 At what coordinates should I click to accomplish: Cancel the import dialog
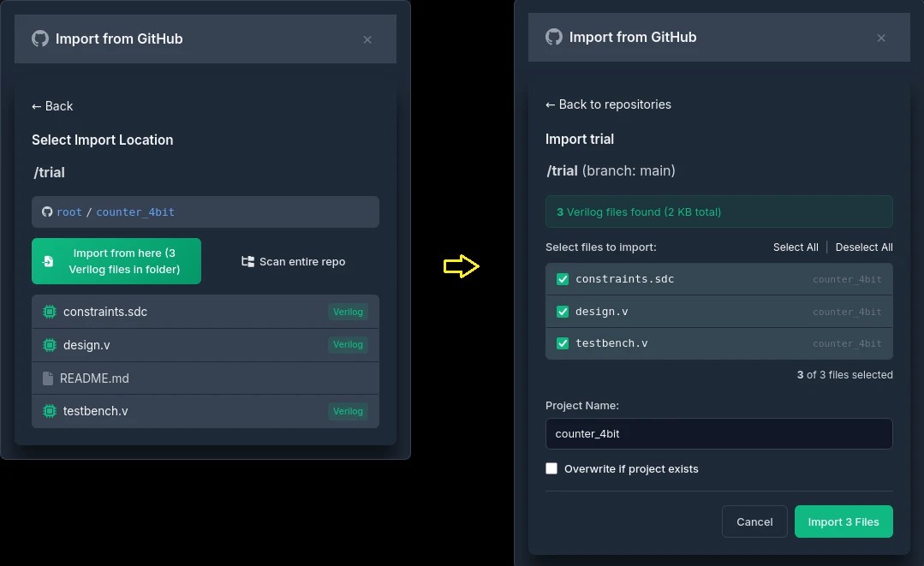[x=754, y=521]
